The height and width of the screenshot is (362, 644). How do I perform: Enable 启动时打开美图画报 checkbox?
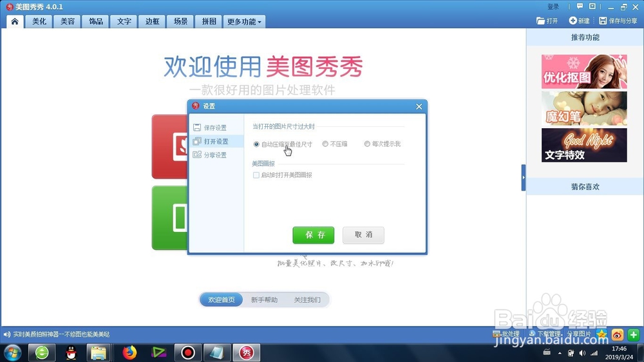[256, 175]
